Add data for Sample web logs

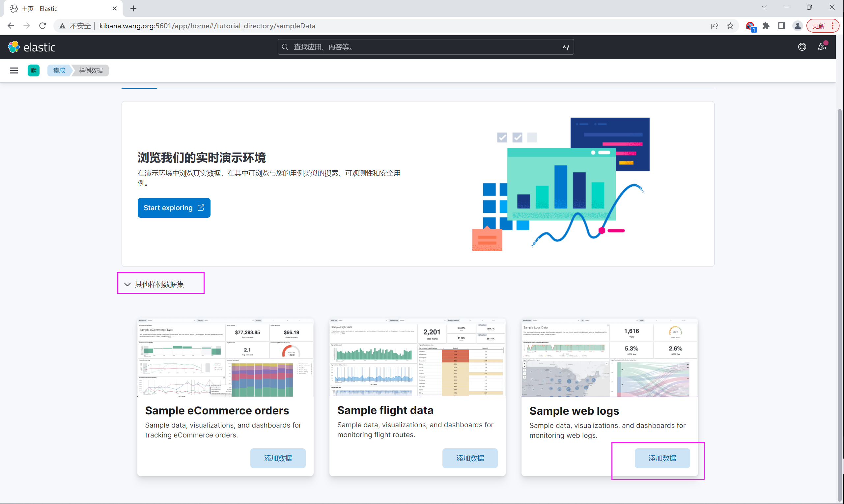(x=662, y=458)
